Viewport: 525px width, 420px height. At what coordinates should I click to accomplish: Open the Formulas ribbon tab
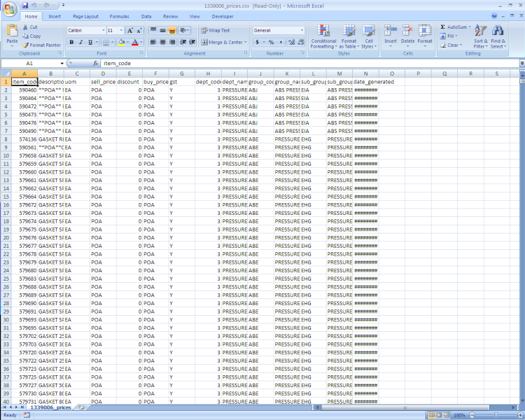(119, 15)
